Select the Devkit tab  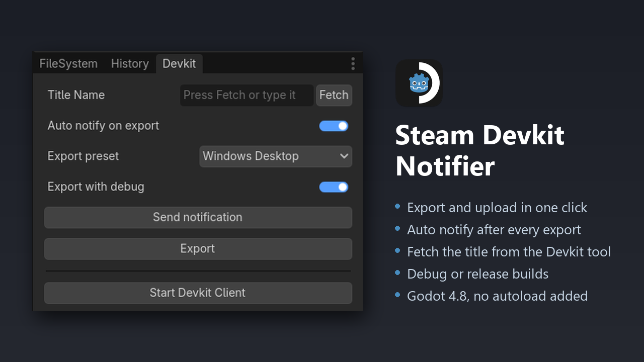tap(179, 64)
